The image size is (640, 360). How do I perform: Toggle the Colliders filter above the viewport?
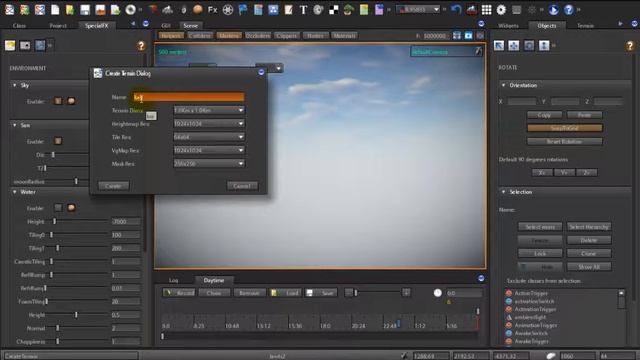(200, 36)
